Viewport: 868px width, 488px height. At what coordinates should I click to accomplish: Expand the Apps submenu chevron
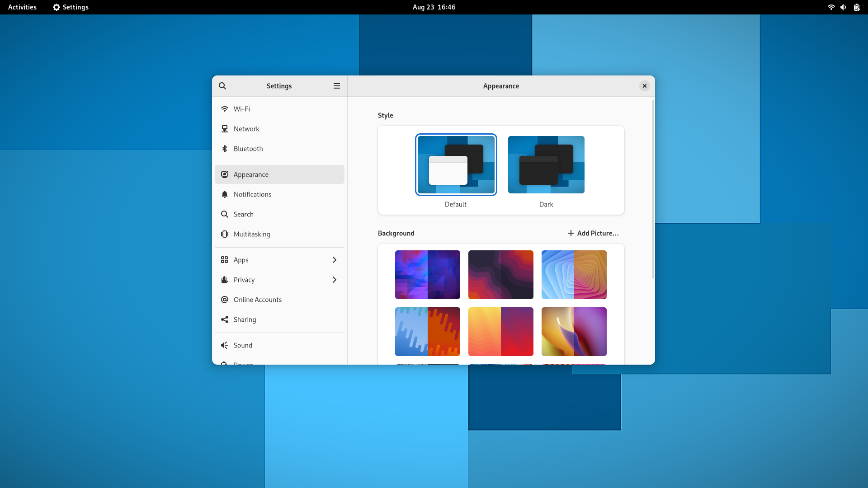point(335,260)
